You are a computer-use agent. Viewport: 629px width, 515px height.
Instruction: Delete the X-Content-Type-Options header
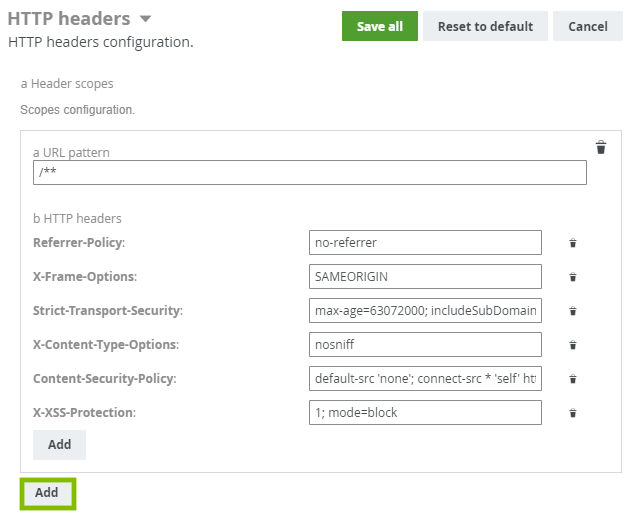pos(573,345)
